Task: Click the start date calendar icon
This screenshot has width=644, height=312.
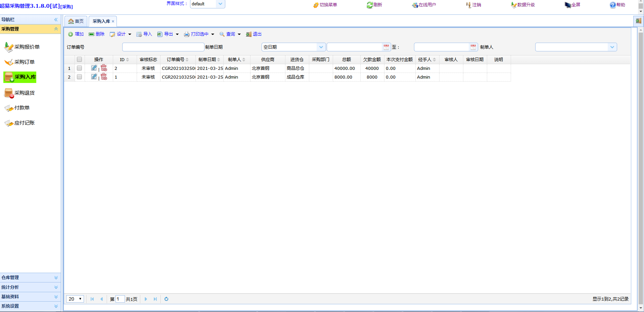Action: (386, 47)
